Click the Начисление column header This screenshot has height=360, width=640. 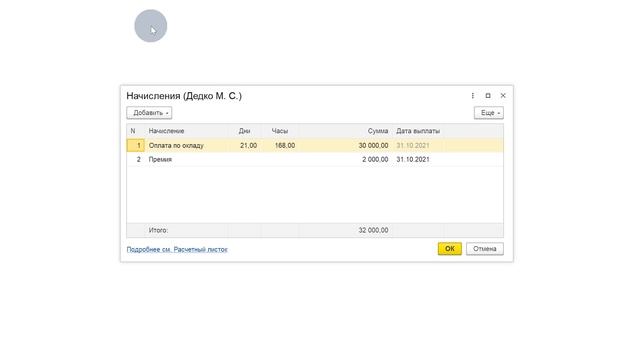pyautogui.click(x=166, y=131)
